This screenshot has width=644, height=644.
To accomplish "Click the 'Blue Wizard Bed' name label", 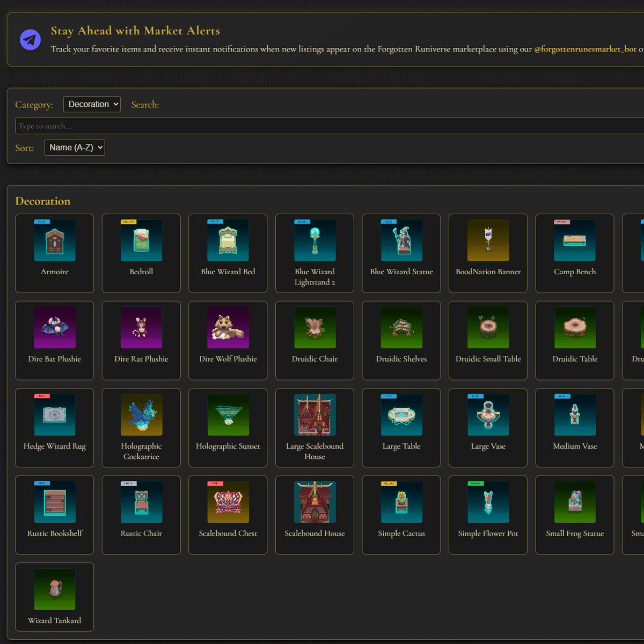I will click(228, 272).
